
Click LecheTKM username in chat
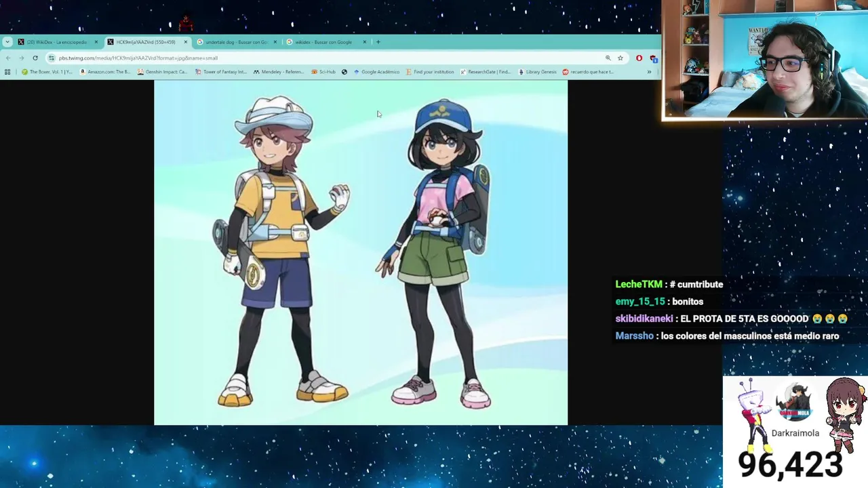point(639,285)
